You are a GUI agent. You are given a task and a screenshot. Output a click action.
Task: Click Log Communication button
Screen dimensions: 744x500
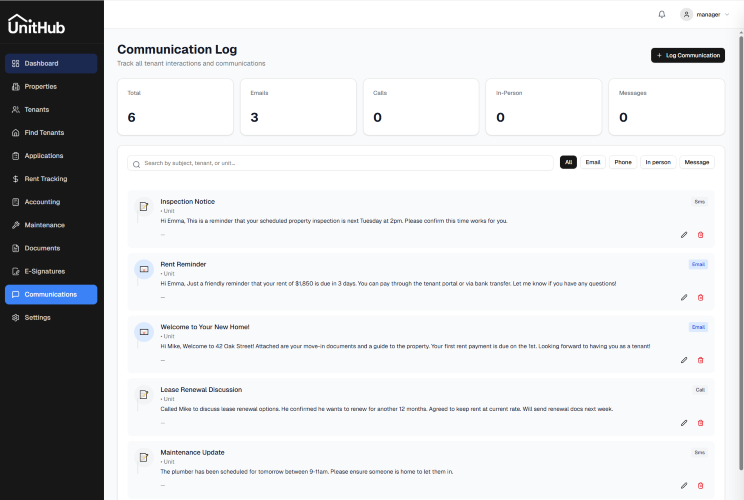click(x=688, y=56)
